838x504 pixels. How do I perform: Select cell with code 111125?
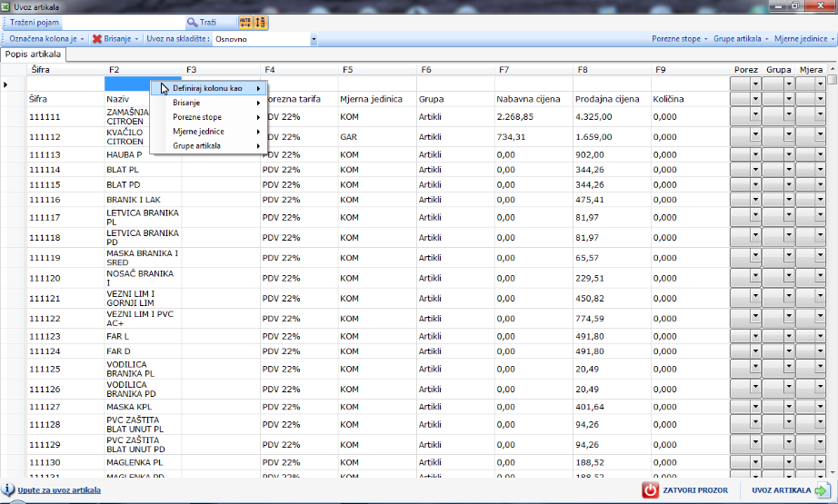pyautogui.click(x=65, y=369)
